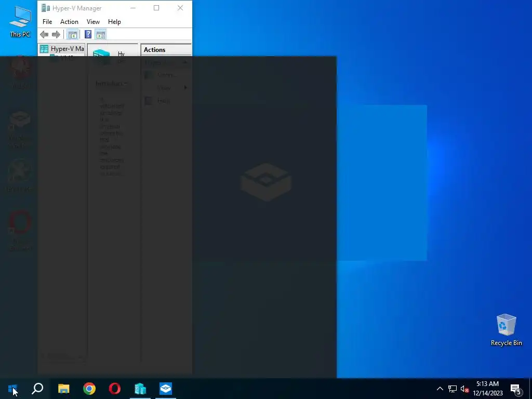Select the Hyper-V Manager root tree node
The width and height of the screenshot is (532, 399).
[62, 48]
